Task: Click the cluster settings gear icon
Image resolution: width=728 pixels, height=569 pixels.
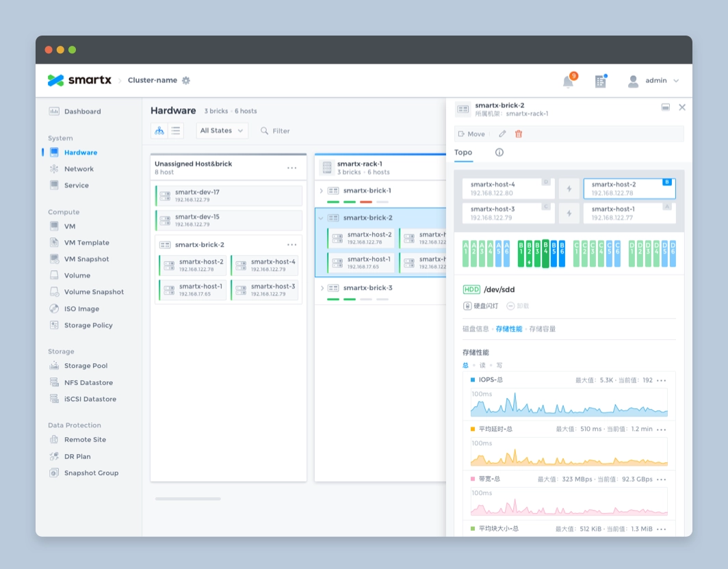Action: pyautogui.click(x=186, y=80)
